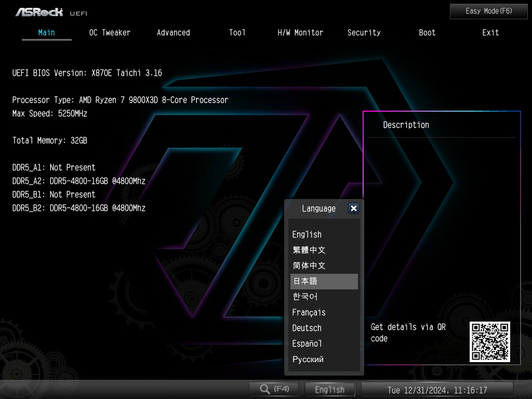Click the Description panel heading
The height and width of the screenshot is (399, 532).
[406, 125]
